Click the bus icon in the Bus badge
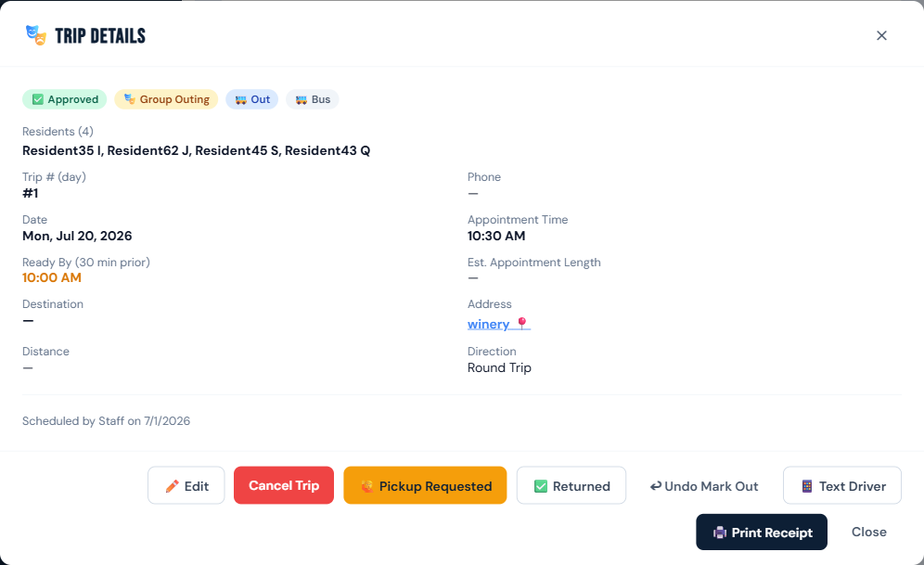 [302, 100]
